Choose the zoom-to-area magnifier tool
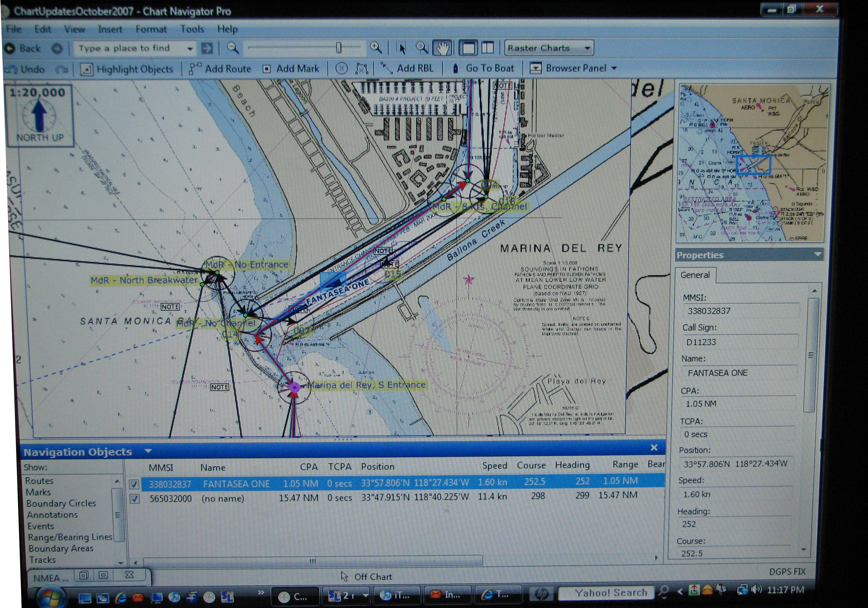The height and width of the screenshot is (608, 868). [422, 48]
